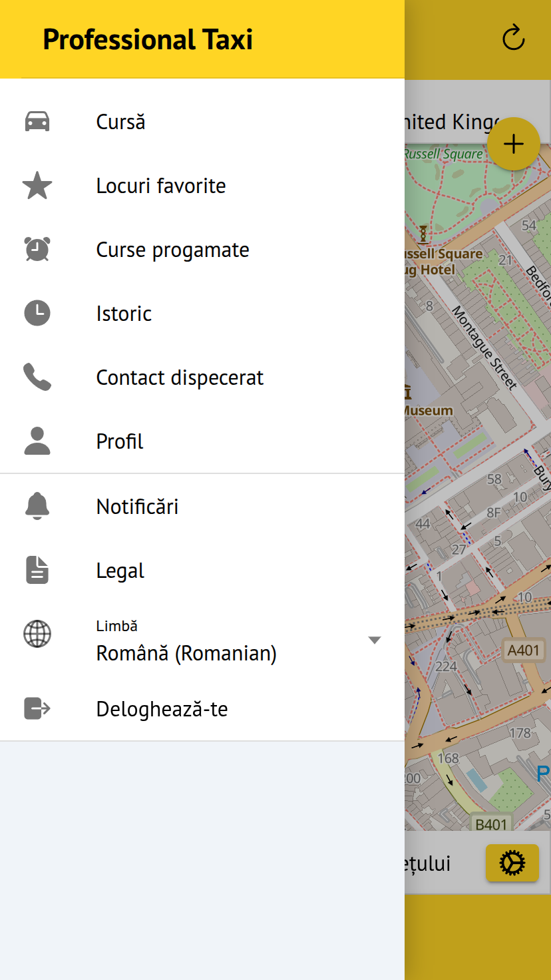The height and width of the screenshot is (980, 551).
Task: Expand the Limbă dropdown arrow
Action: (375, 640)
